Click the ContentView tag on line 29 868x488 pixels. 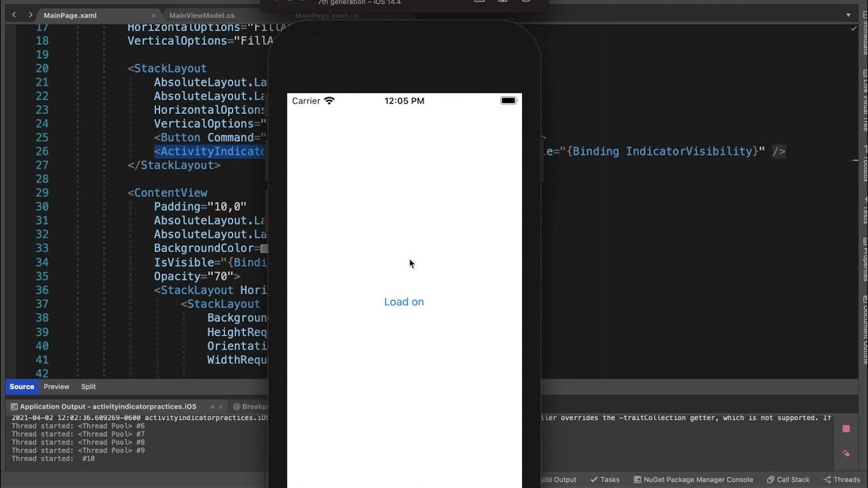tap(167, 192)
